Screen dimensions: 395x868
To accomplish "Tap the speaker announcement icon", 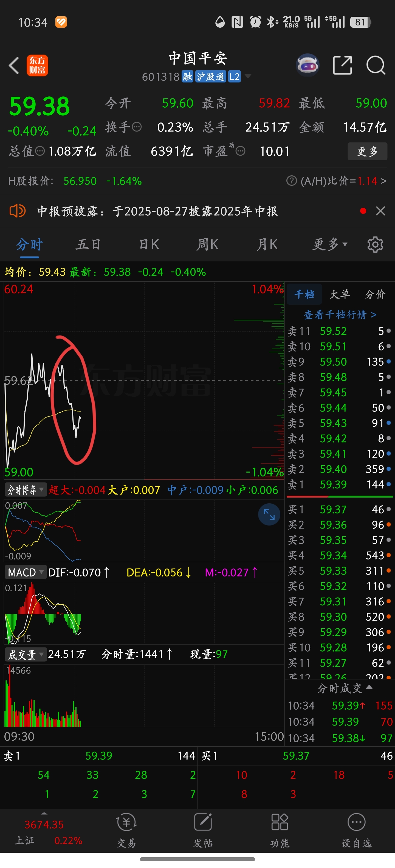I will pos(17,211).
